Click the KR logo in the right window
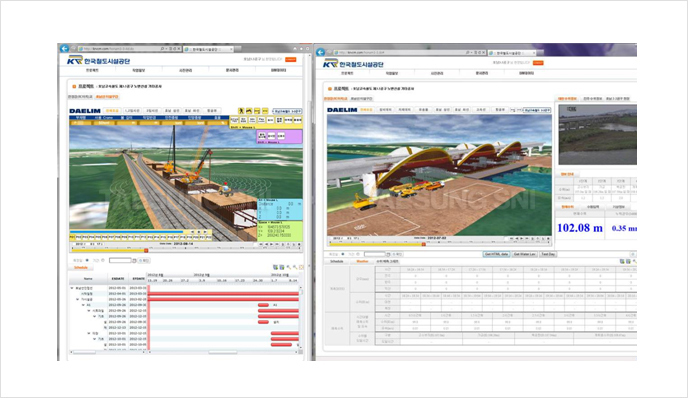 click(330, 64)
